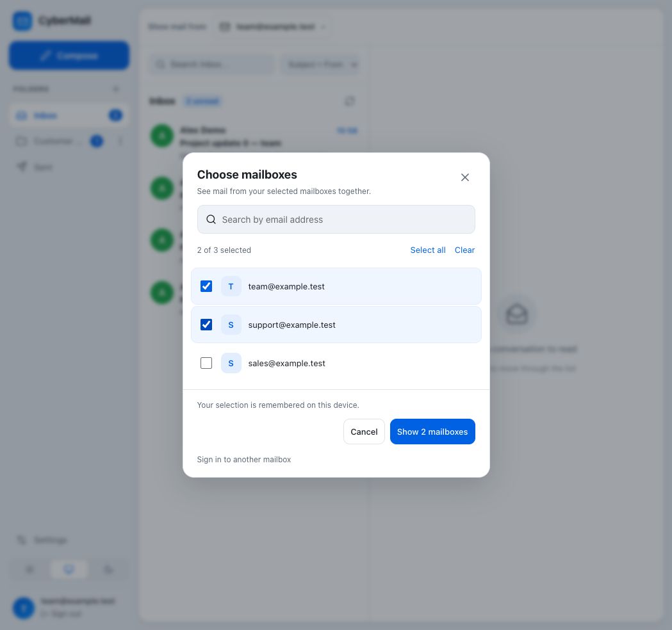Open the Inbox folder in sidebar

69,115
